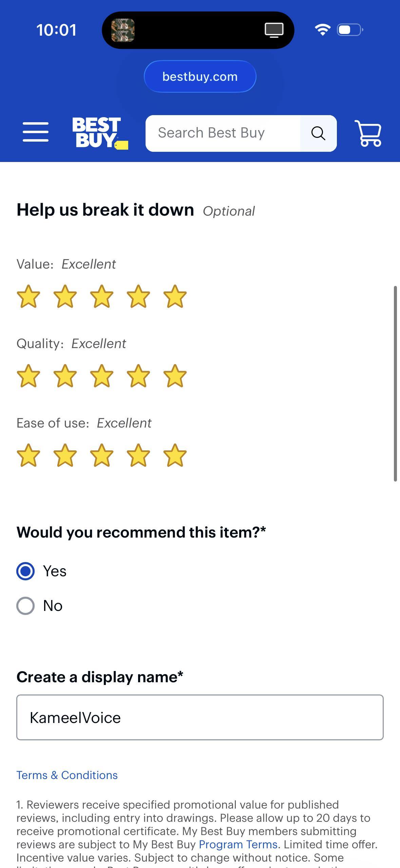Click the Best Buy logo
Viewport: 400px width, 868px height.
pos(98,133)
